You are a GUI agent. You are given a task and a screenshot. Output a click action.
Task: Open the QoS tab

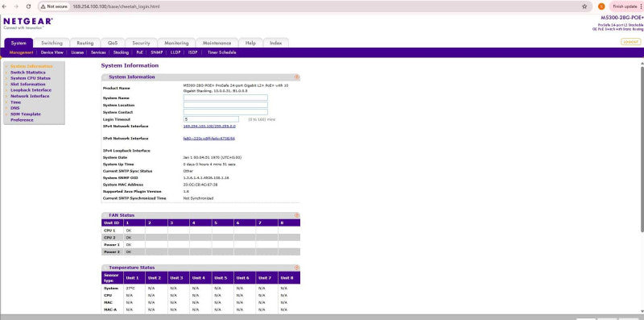113,43
